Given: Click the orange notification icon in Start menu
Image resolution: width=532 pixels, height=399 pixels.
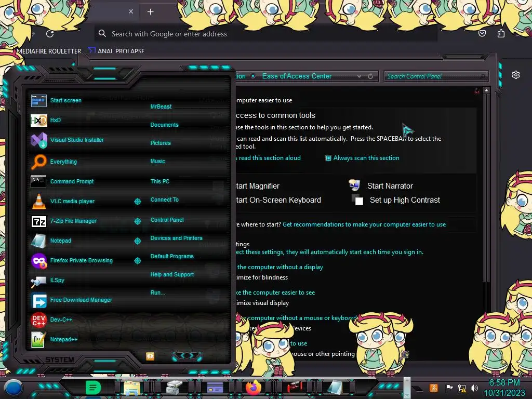Looking at the screenshot, I should click(x=150, y=356).
